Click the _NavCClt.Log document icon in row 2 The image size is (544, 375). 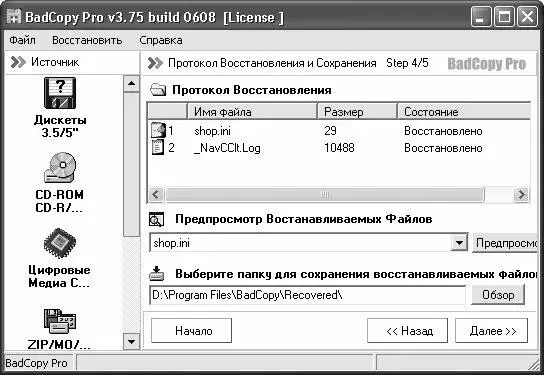pyautogui.click(x=158, y=147)
